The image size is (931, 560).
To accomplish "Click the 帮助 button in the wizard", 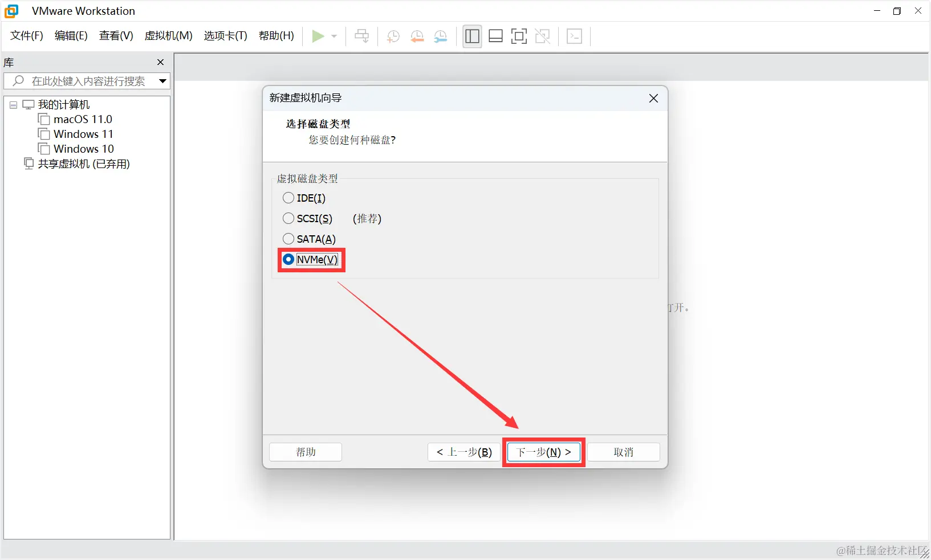I will 306,452.
